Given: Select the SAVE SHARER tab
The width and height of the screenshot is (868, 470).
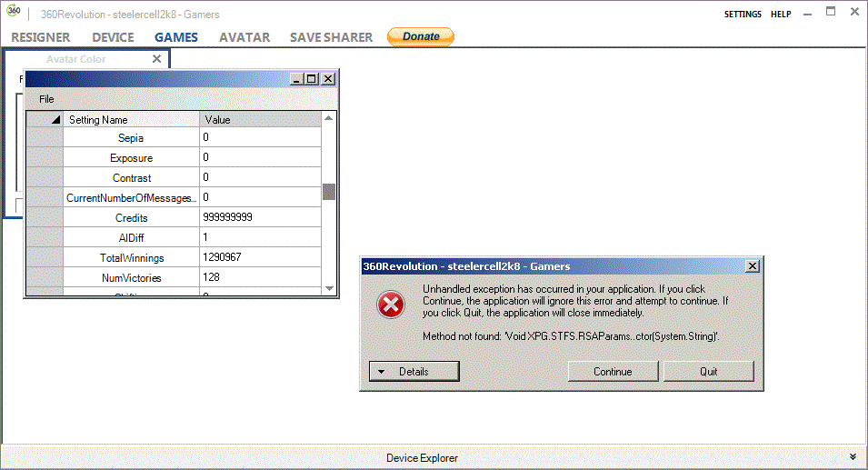Looking at the screenshot, I should coord(331,37).
